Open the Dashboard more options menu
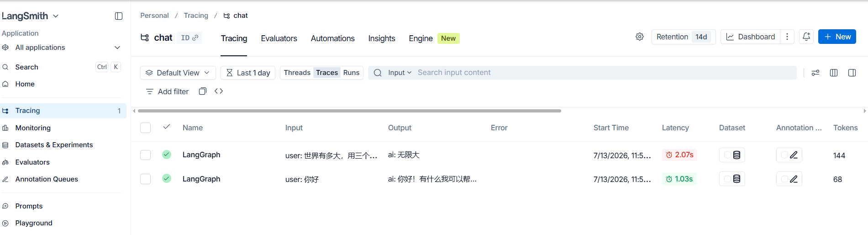Image resolution: width=868 pixels, height=235 pixels. pos(787,37)
